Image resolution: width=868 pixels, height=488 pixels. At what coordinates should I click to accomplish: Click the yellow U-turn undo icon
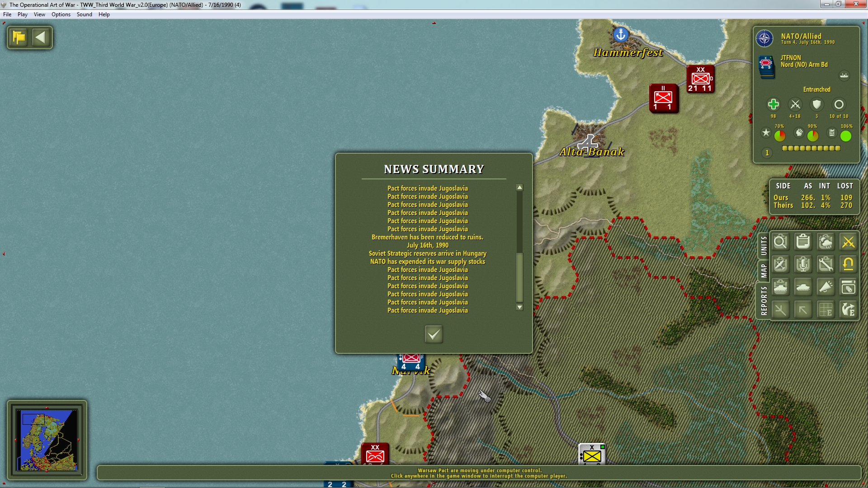click(848, 264)
